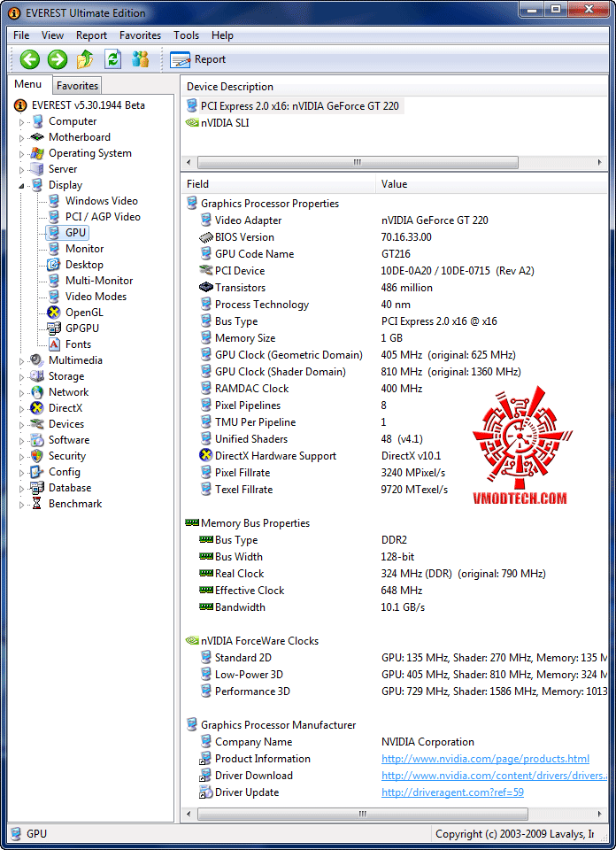Open the Tools menu

coord(187,35)
